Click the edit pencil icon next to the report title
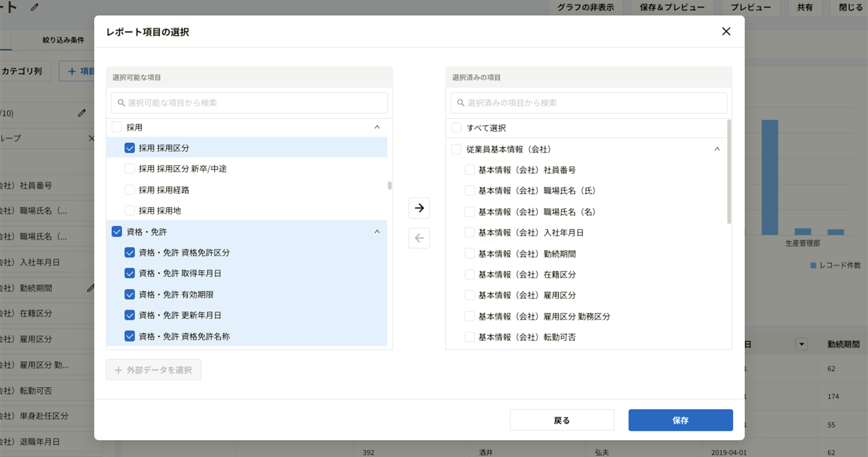The image size is (868, 457). click(x=35, y=7)
